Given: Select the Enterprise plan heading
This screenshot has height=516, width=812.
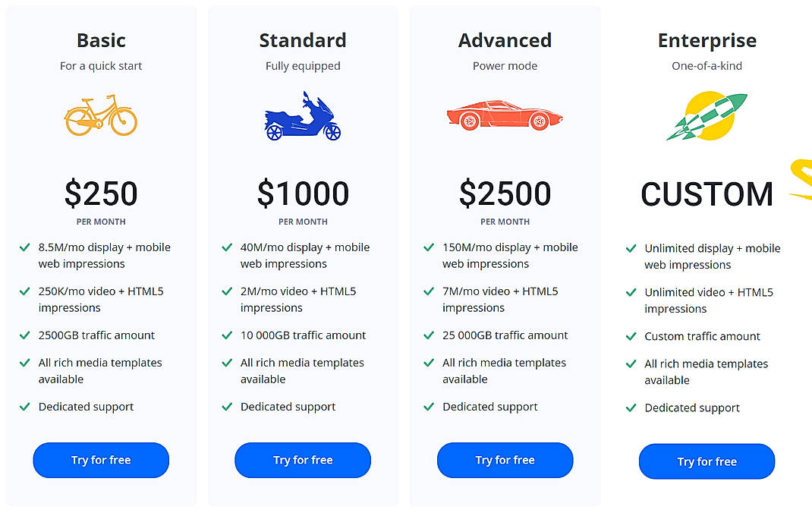Looking at the screenshot, I should [x=707, y=40].
